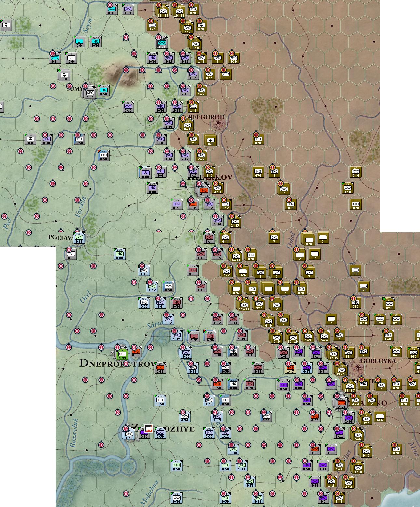Click the Soviet brigade stack labeled 4?10
420x507 pixels.
click(358, 467)
